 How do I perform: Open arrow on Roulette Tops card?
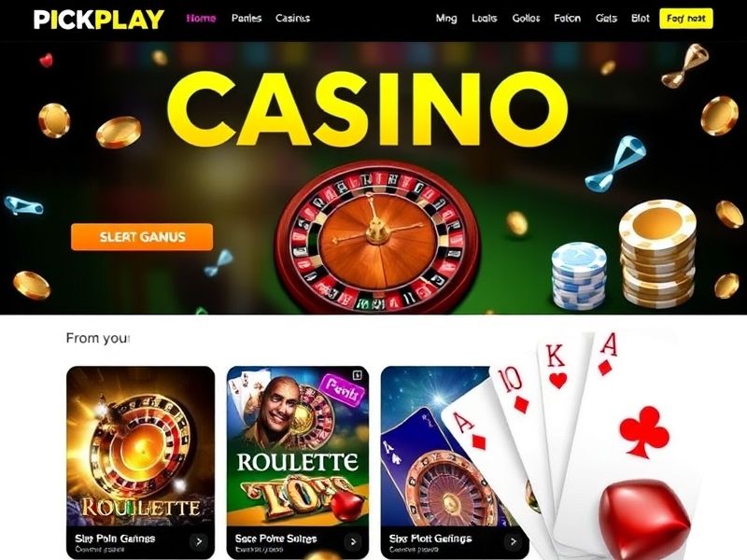click(x=353, y=541)
